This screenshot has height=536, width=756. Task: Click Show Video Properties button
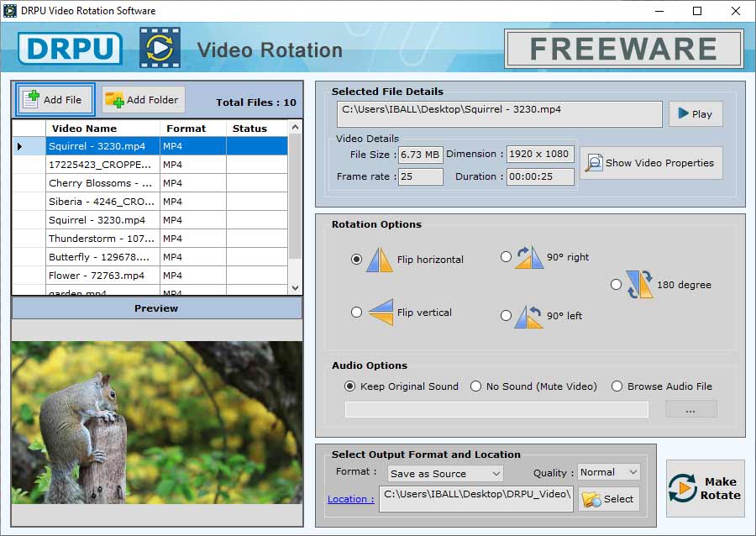pyautogui.click(x=651, y=163)
